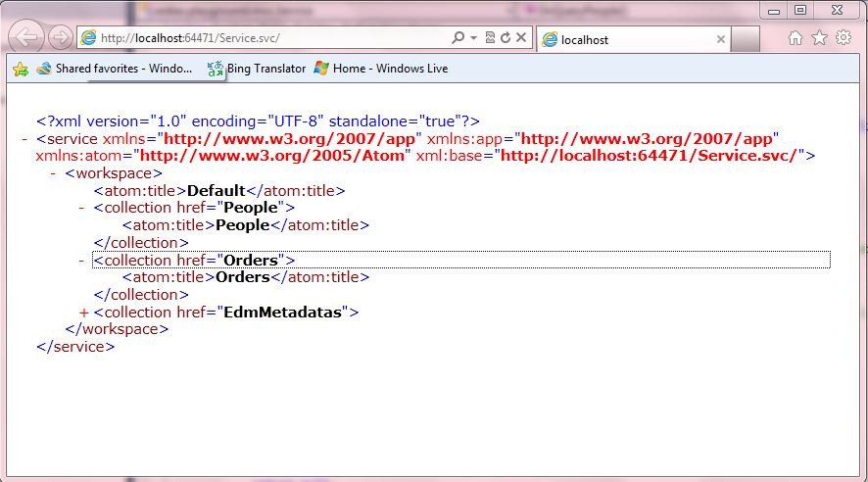Image resolution: width=868 pixels, height=482 pixels.
Task: Open Home - Windows Live favorite
Action: click(x=380, y=69)
